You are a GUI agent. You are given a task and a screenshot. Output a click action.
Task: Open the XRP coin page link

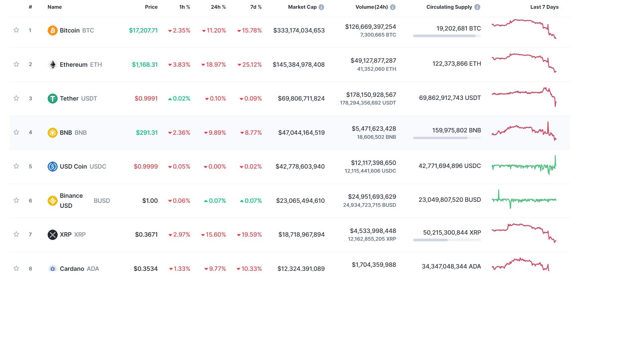73,235
